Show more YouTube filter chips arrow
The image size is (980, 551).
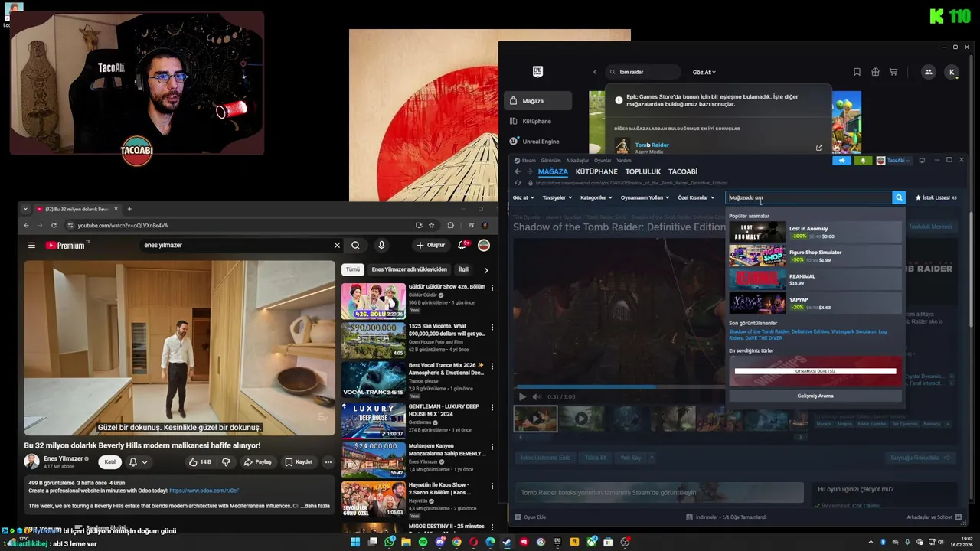click(x=485, y=270)
